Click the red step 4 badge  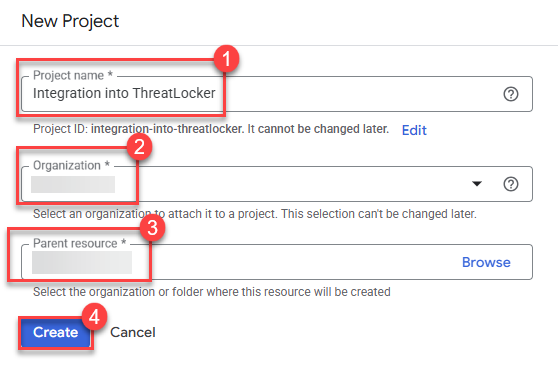[x=94, y=316]
